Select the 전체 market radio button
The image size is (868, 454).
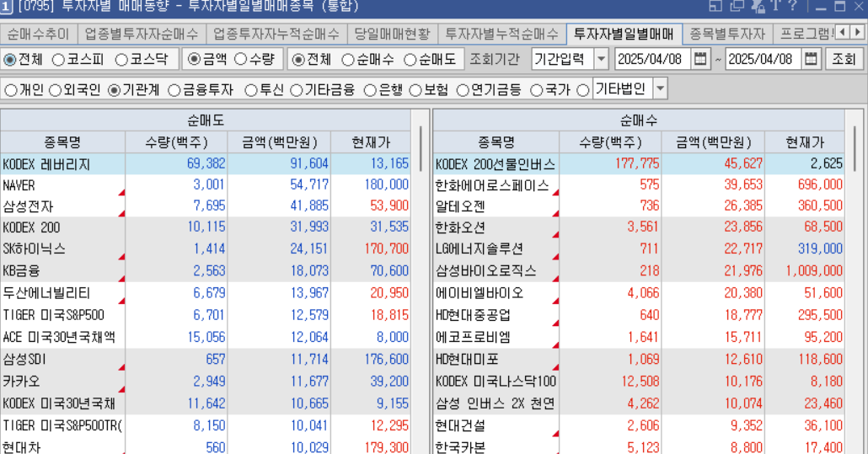(x=10, y=60)
